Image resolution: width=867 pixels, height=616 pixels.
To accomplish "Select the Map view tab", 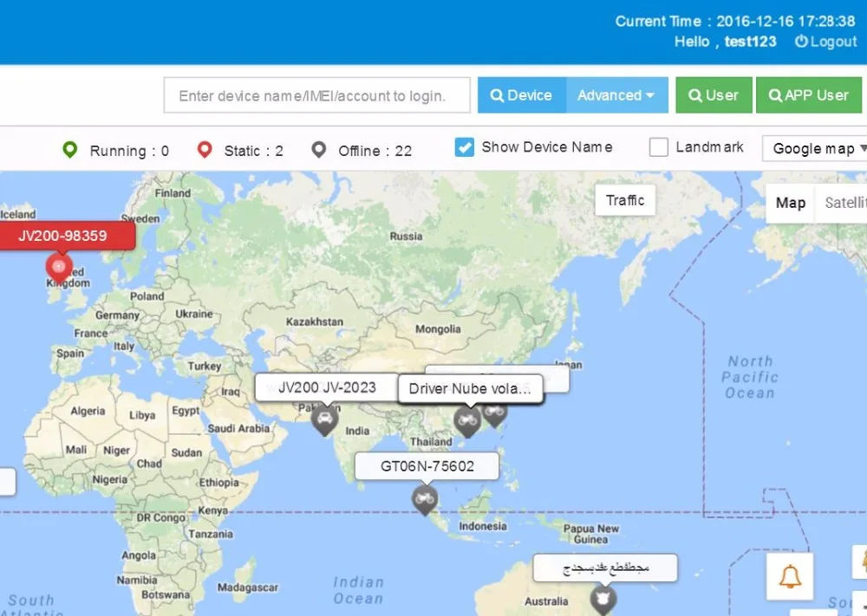I will [790, 203].
